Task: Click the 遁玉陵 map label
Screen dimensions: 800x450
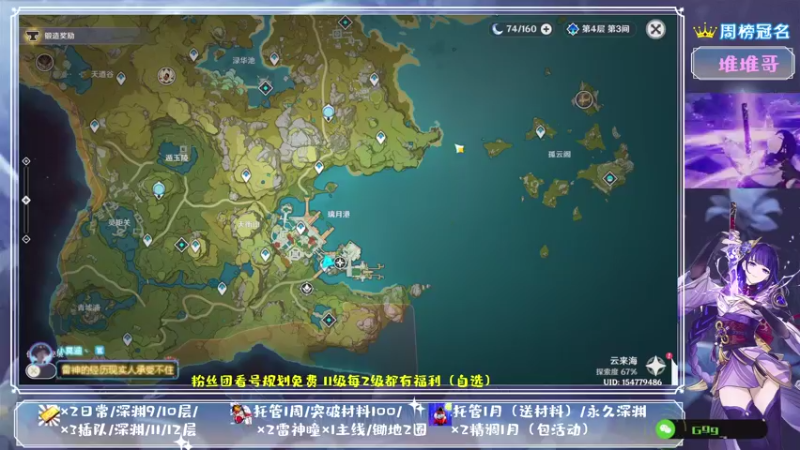Action: tap(177, 158)
